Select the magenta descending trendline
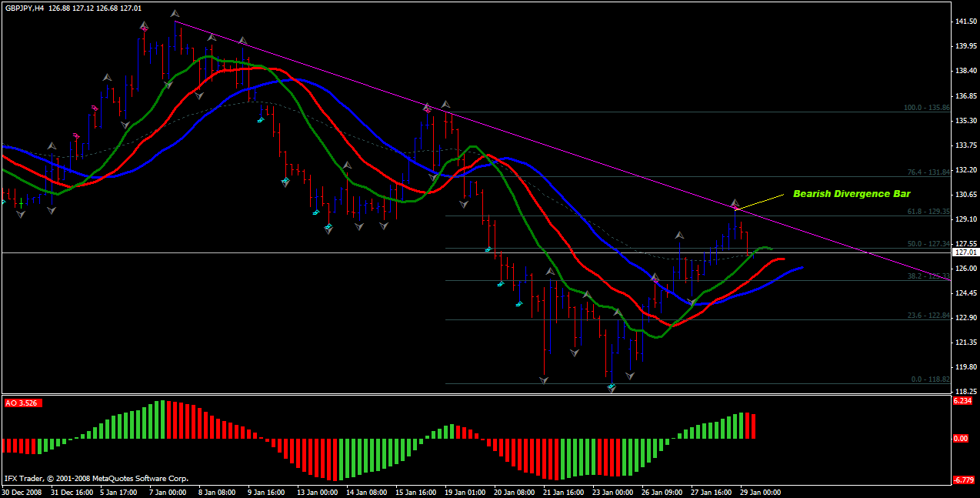Screen dimensions: 980x498 (x=562, y=149)
